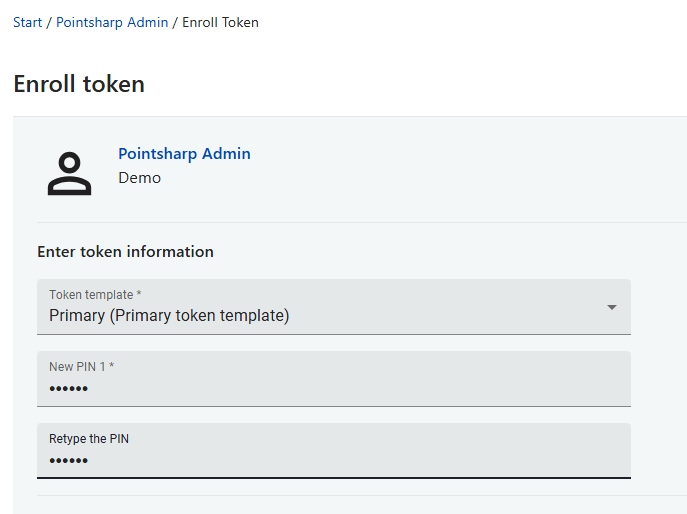Click the Retype the PIN field label

tap(89, 439)
